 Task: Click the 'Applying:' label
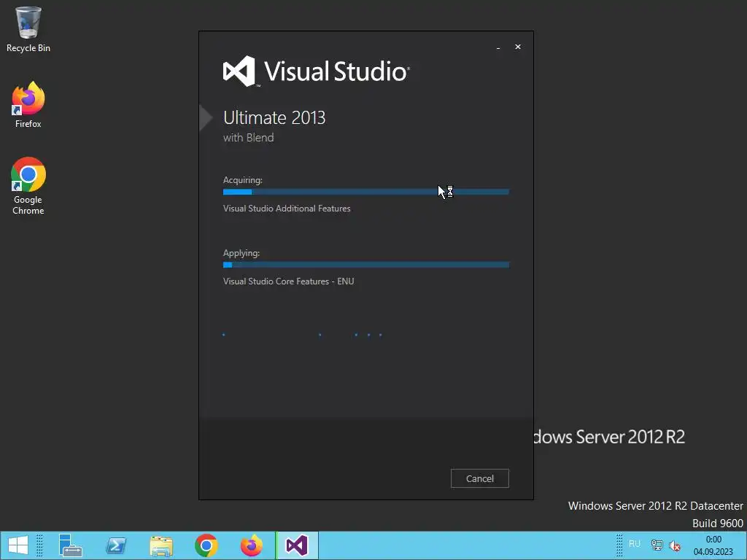(241, 253)
